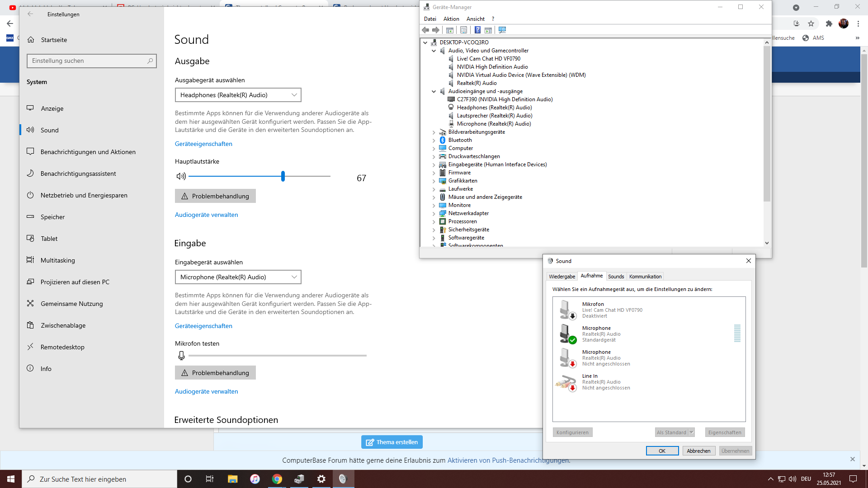Switch to the Wiedergabe tab in Sound dialog
Viewport: 868px width, 488px height.
[562, 277]
